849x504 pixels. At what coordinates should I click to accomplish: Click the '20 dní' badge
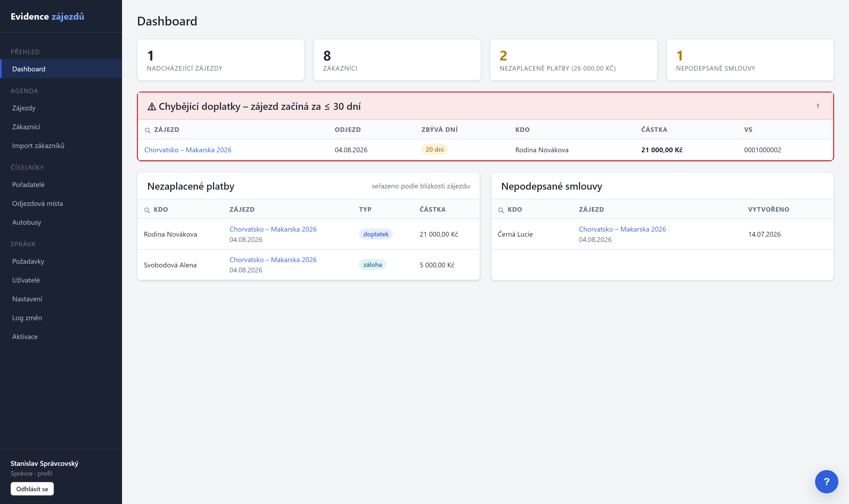[435, 149]
